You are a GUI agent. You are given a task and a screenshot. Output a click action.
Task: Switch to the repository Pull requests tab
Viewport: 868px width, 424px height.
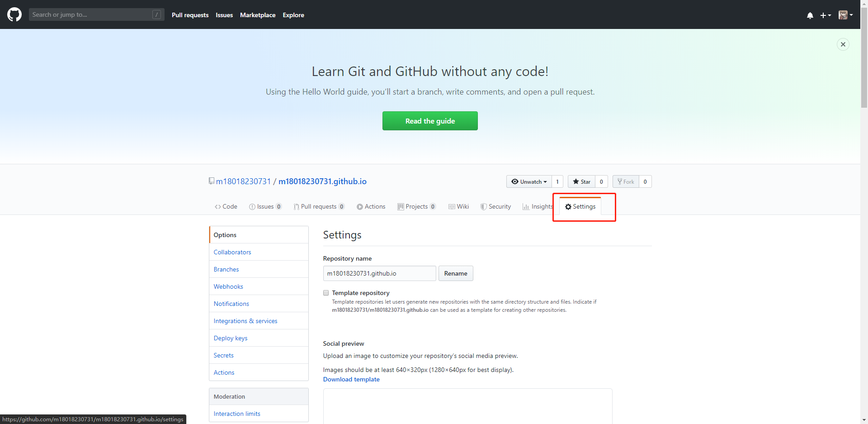pyautogui.click(x=319, y=206)
